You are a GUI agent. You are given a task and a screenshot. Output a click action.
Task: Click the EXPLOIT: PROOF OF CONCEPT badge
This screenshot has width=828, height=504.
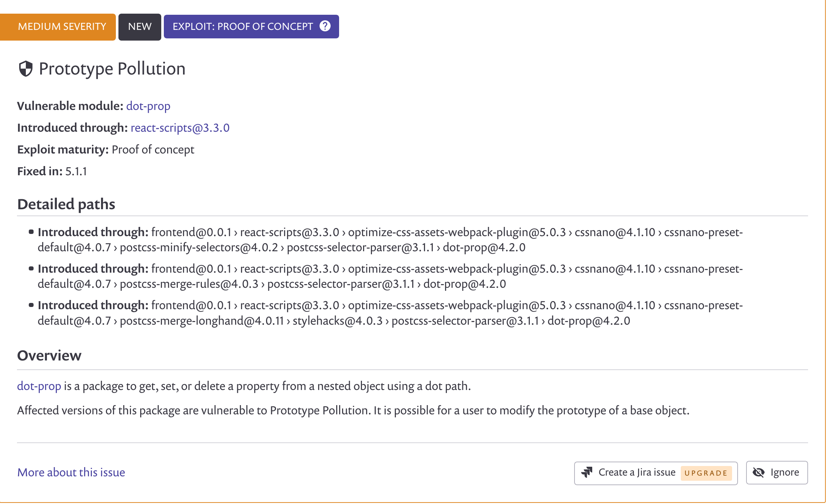pyautogui.click(x=251, y=27)
